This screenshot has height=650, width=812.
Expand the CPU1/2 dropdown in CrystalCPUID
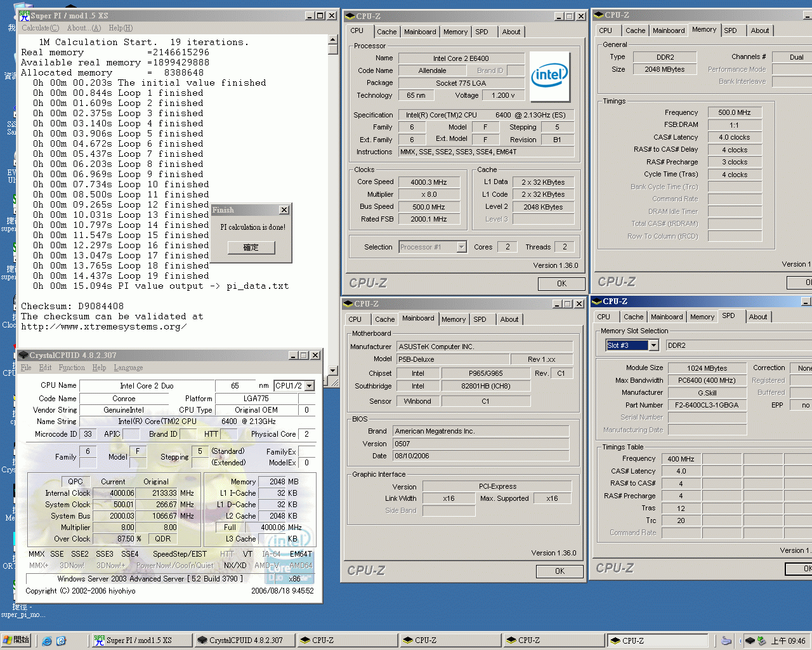click(x=310, y=386)
